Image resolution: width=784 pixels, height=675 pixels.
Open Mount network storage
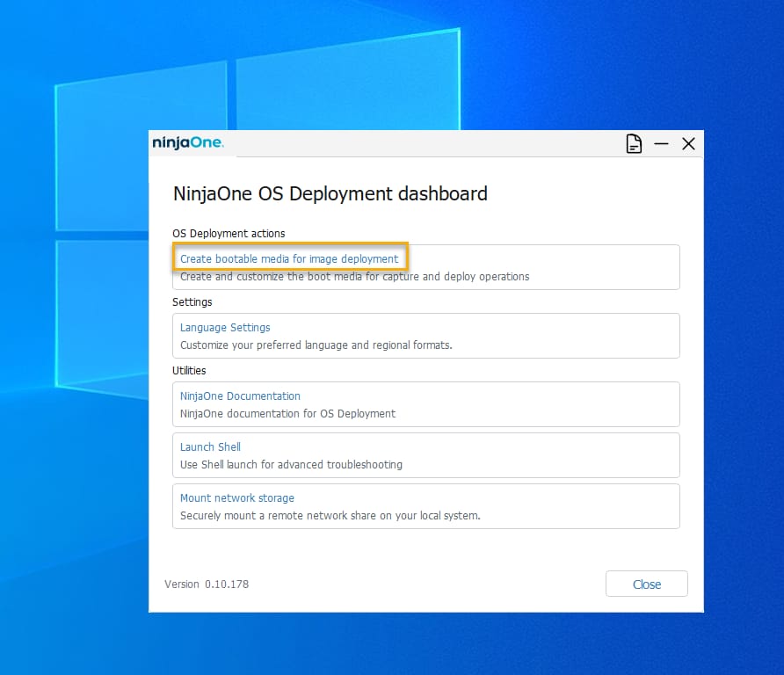pos(237,497)
